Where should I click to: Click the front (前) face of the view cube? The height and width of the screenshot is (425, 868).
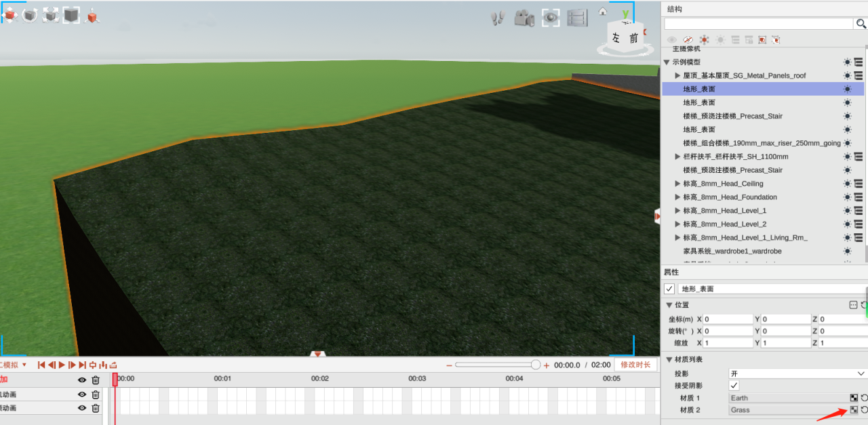click(x=633, y=39)
